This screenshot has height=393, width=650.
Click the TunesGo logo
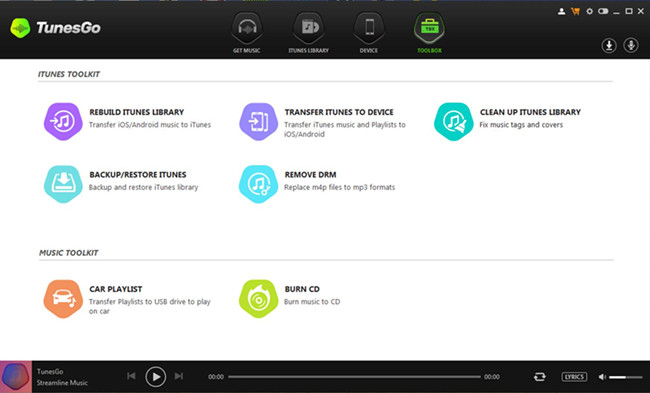56,28
